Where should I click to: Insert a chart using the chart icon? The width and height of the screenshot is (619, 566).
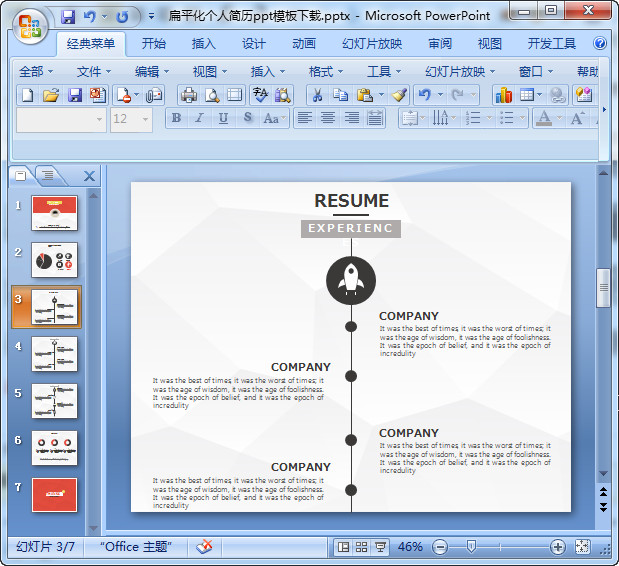[503, 95]
